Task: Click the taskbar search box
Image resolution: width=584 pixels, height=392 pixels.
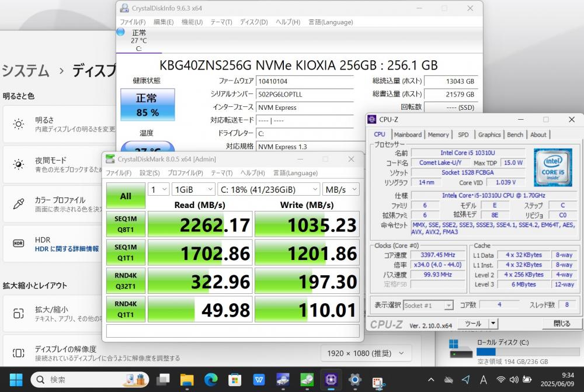Action: (90, 380)
